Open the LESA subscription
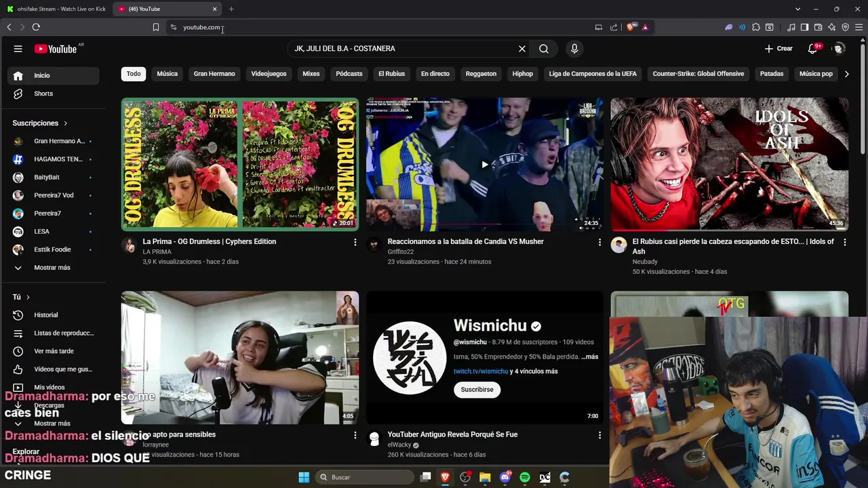This screenshot has width=868, height=488. point(54,231)
